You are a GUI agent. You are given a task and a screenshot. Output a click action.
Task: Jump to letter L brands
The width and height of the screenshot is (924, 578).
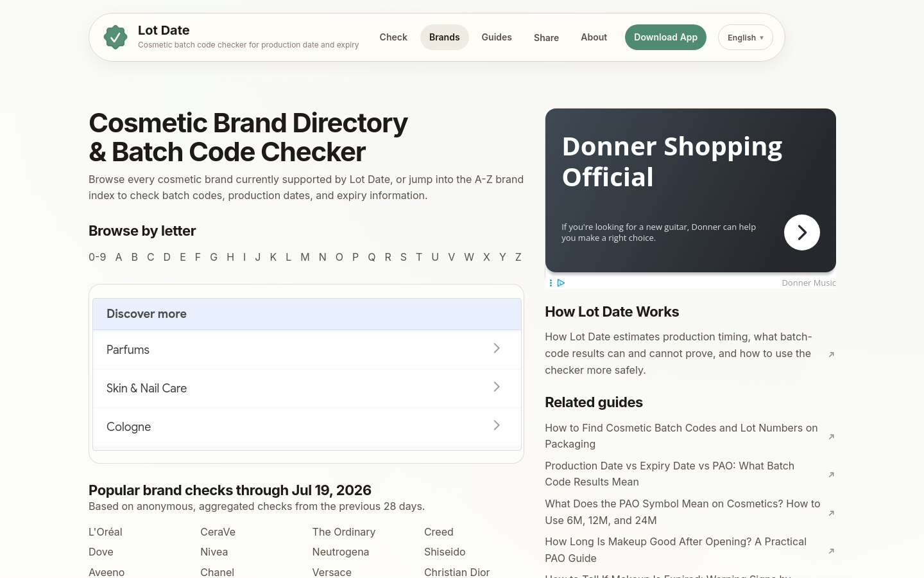289,257
